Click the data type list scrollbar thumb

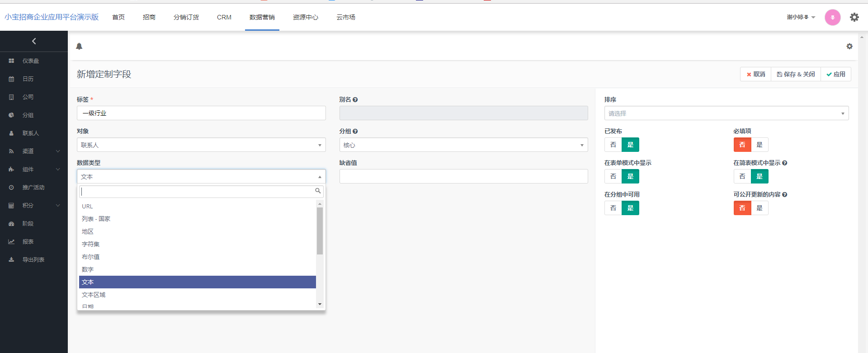click(x=320, y=231)
